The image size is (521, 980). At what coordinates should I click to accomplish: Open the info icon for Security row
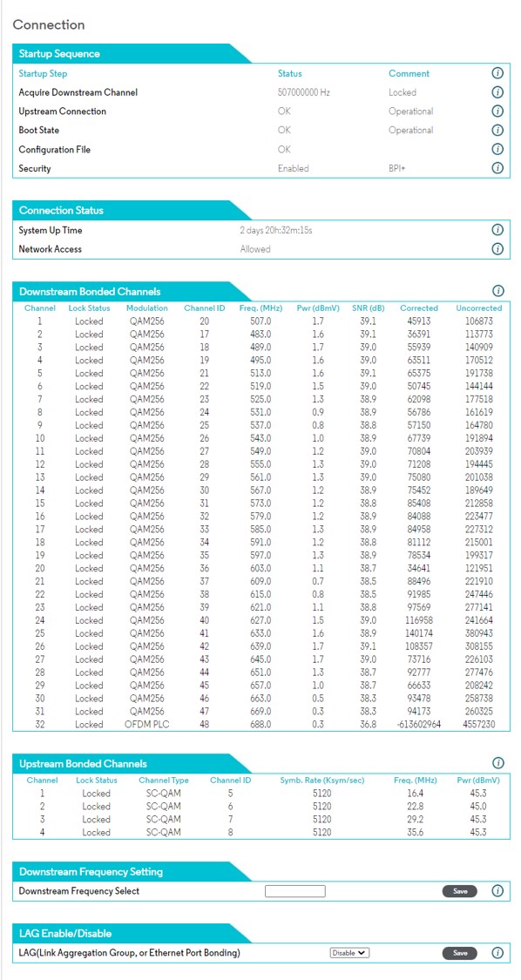click(497, 167)
